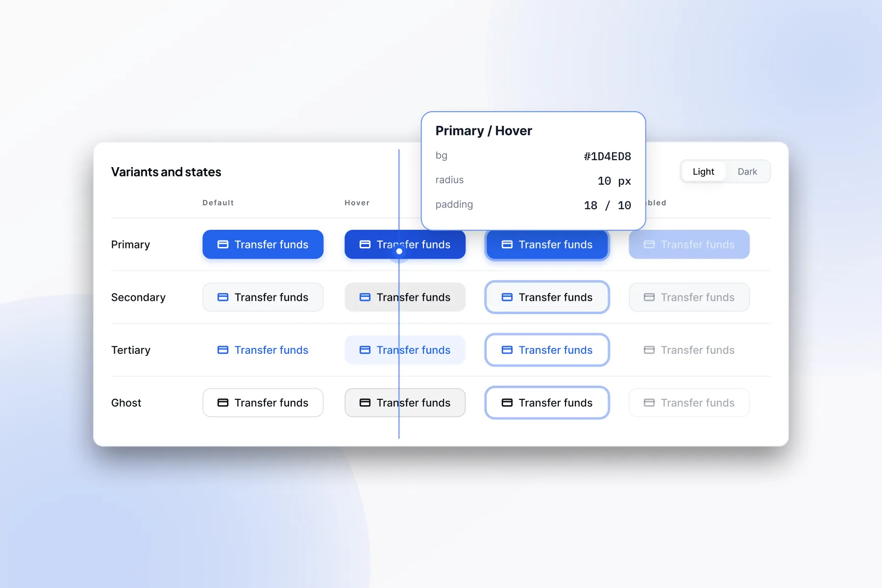This screenshot has height=588, width=882.
Task: Click the Ghost hover Transfer funds button
Action: 405,403
